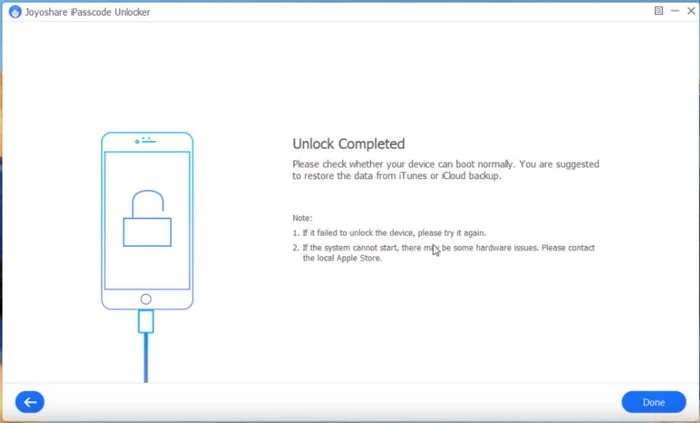The width and height of the screenshot is (700, 423).
Task: Click note 'If it failed to unlock the device'
Action: (389, 233)
